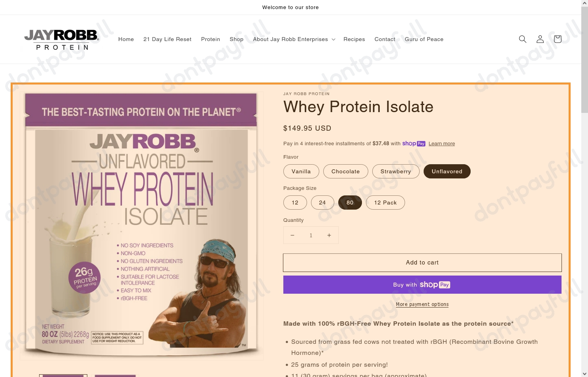Screen dimensions: 588x377
Task: Open the search icon
Action: (x=522, y=39)
